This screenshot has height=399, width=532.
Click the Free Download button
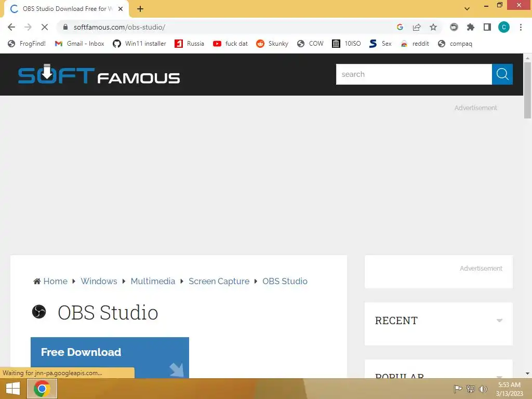point(110,357)
